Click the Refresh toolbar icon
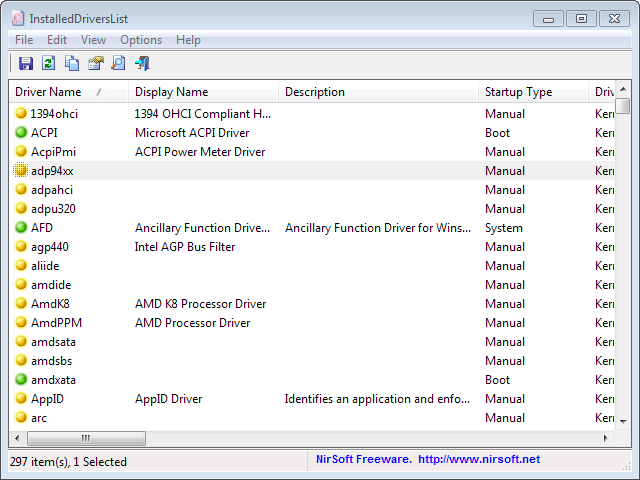Viewport: 640px width, 480px height. tap(49, 63)
